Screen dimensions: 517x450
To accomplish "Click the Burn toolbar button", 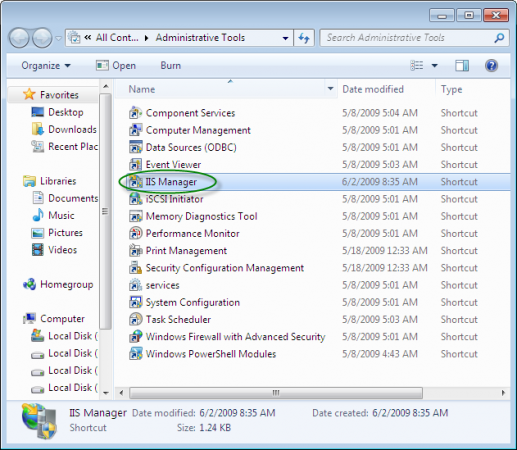I will 171,66.
